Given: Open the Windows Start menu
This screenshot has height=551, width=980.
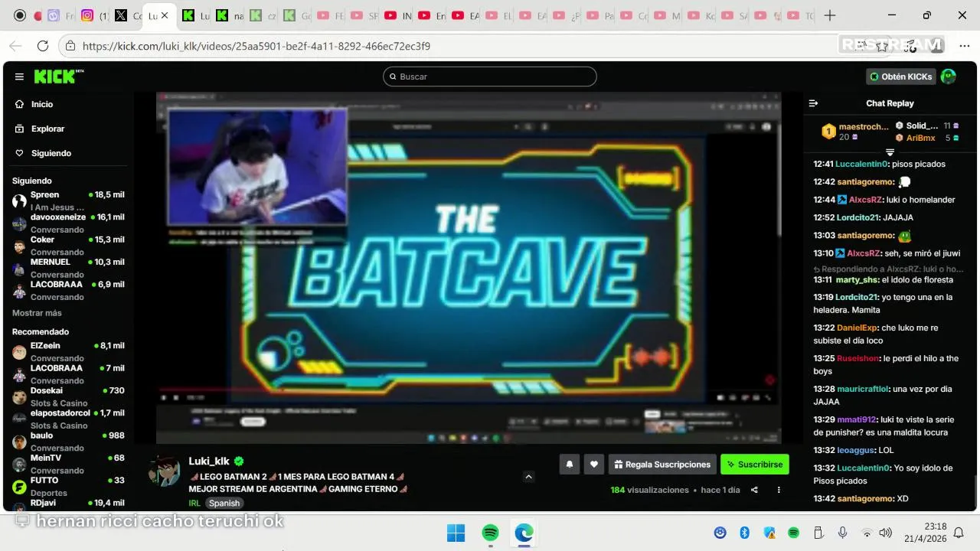Looking at the screenshot, I should click(456, 533).
